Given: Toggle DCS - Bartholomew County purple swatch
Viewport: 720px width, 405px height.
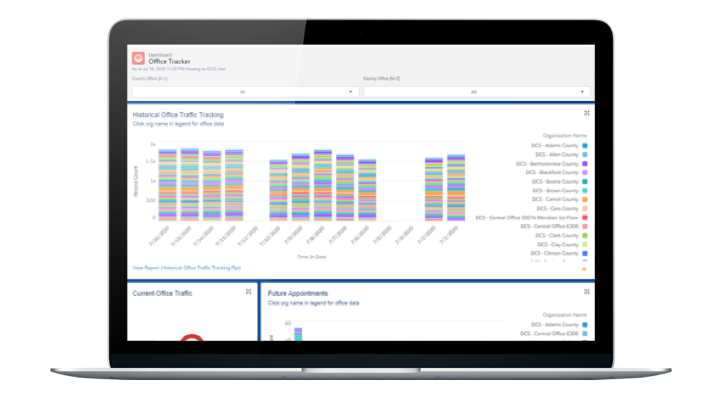Looking at the screenshot, I should (x=585, y=163).
